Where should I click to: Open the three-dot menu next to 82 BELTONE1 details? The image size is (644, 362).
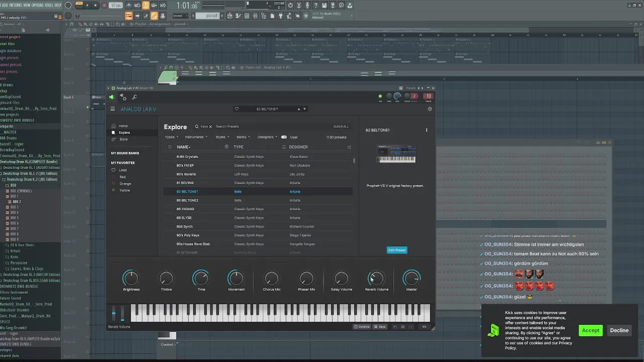[x=427, y=130]
